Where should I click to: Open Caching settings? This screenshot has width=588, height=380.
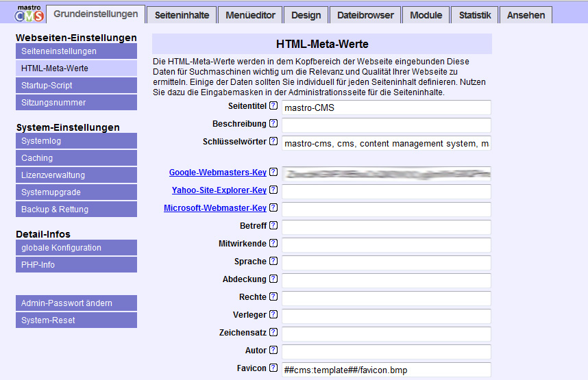click(76, 157)
